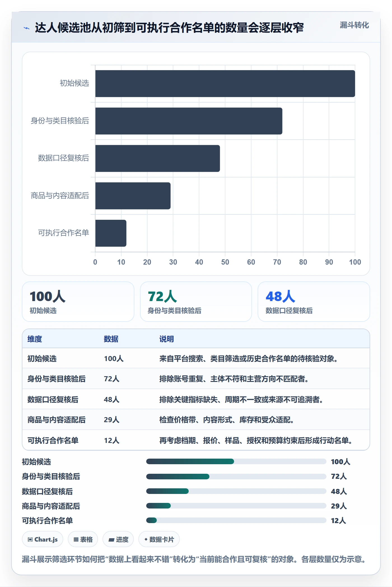
Task: Click table cell 12人
Action: click(x=111, y=440)
